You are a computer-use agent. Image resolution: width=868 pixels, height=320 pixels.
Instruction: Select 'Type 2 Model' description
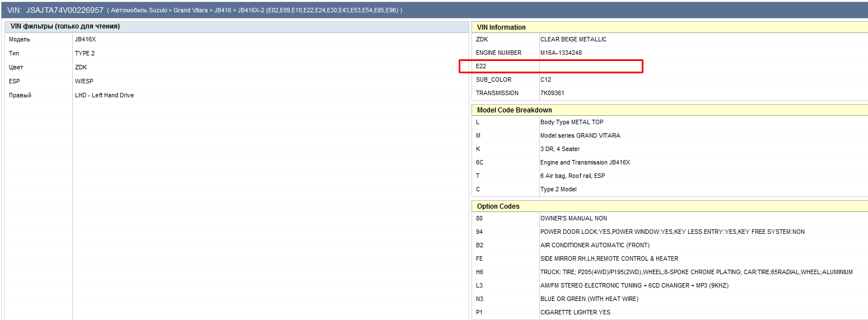[558, 190]
